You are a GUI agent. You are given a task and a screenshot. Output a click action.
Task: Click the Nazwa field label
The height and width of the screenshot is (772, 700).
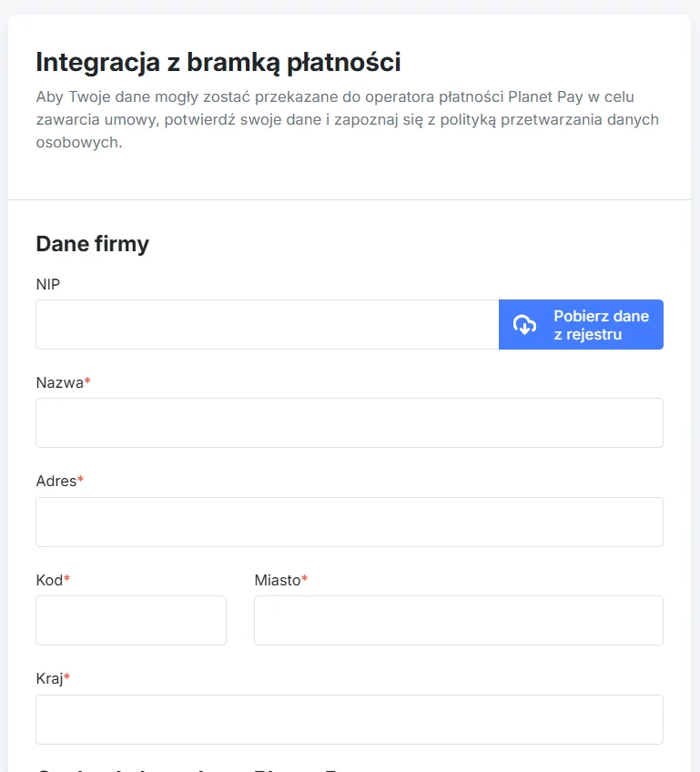pyautogui.click(x=60, y=382)
